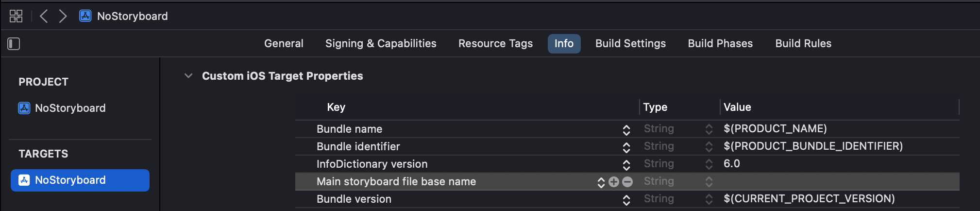The image size is (980, 211).
Task: Open key stepper for Bundle name row
Action: point(626,130)
